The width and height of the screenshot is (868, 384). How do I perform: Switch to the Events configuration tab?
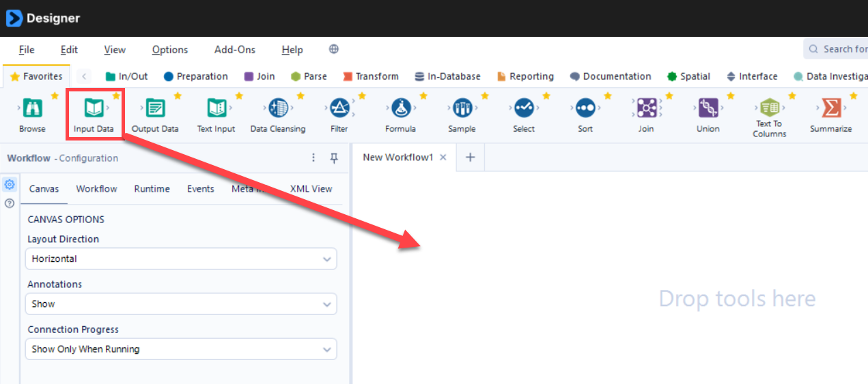[201, 189]
